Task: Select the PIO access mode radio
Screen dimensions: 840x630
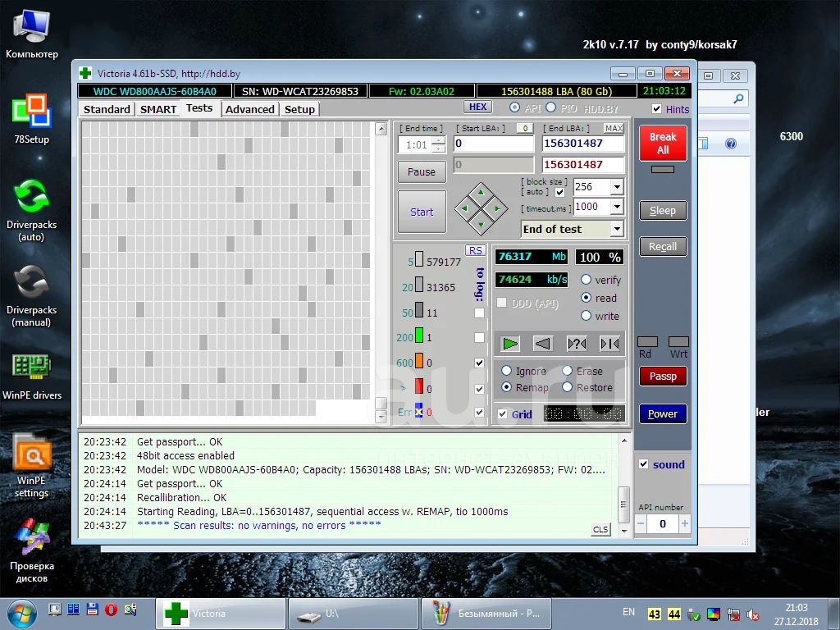Action: pyautogui.click(x=550, y=107)
